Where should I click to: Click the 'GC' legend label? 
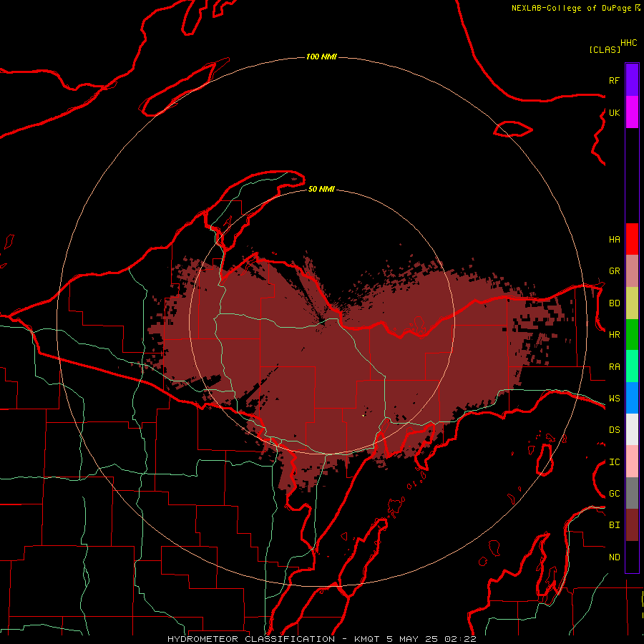[x=614, y=494]
